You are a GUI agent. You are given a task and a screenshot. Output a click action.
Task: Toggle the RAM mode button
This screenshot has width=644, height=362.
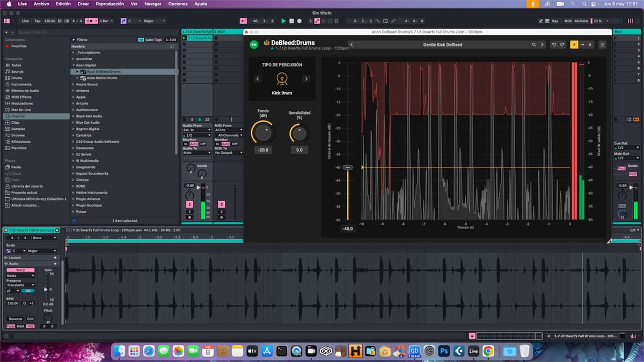coord(20,326)
